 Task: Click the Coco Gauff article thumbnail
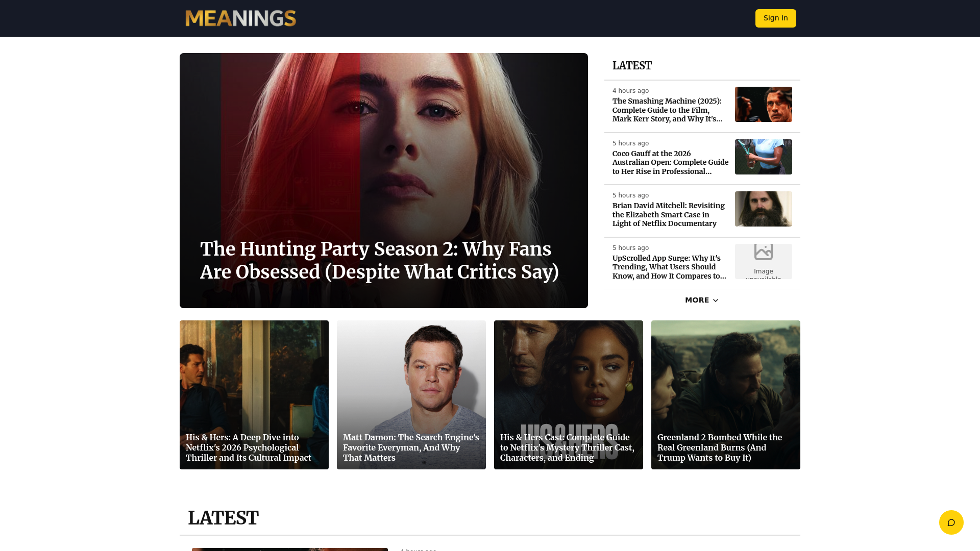763,157
